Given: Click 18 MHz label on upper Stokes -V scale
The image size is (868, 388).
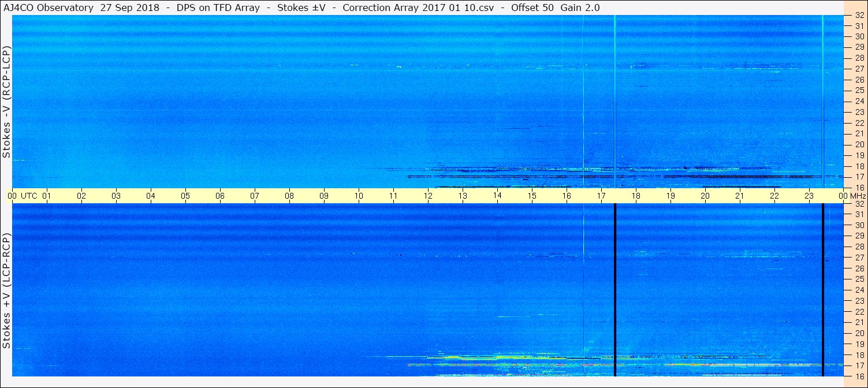Looking at the screenshot, I should (859, 166).
